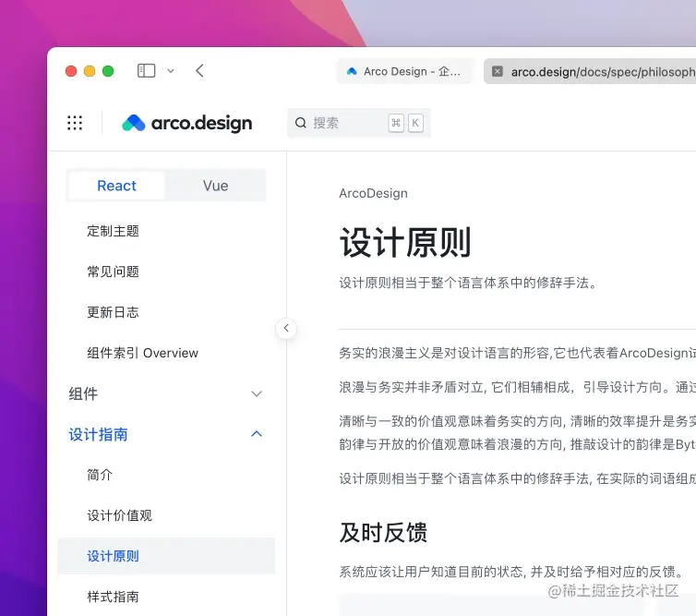Switch to the Arco Design browser tab
The height and width of the screenshot is (616, 696).
403,71
